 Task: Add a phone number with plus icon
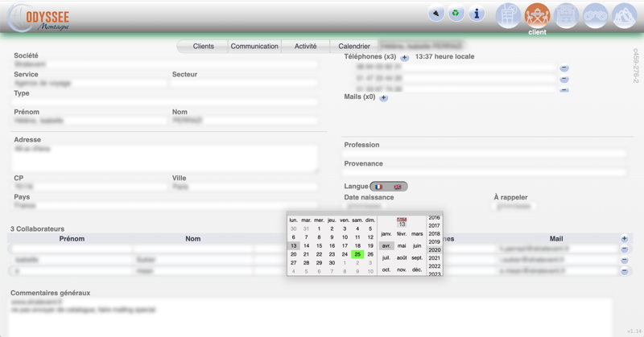point(404,58)
